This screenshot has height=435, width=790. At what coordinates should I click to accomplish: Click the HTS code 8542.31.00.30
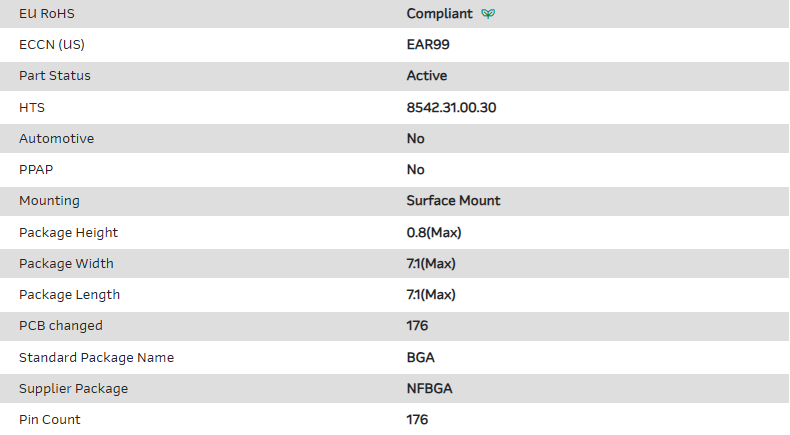pyautogui.click(x=451, y=107)
